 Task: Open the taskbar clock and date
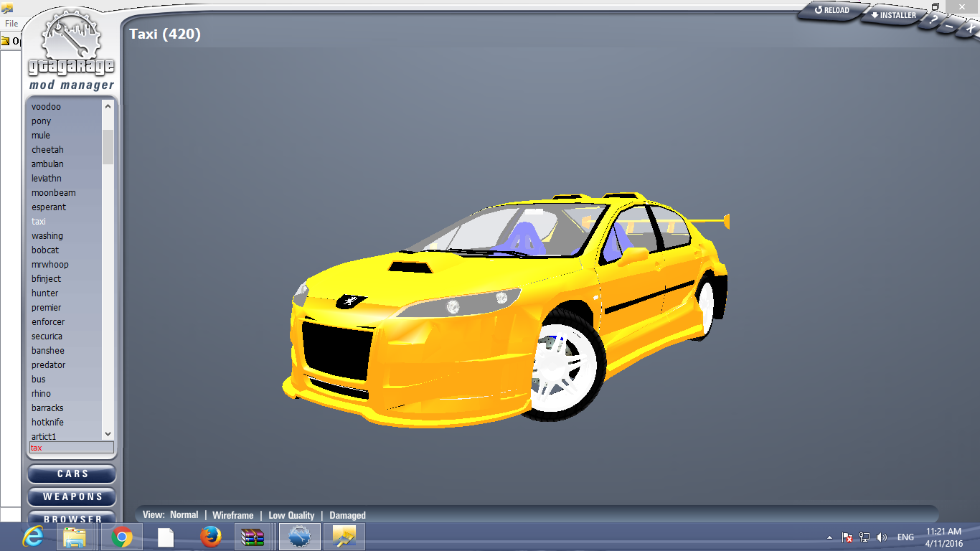944,537
